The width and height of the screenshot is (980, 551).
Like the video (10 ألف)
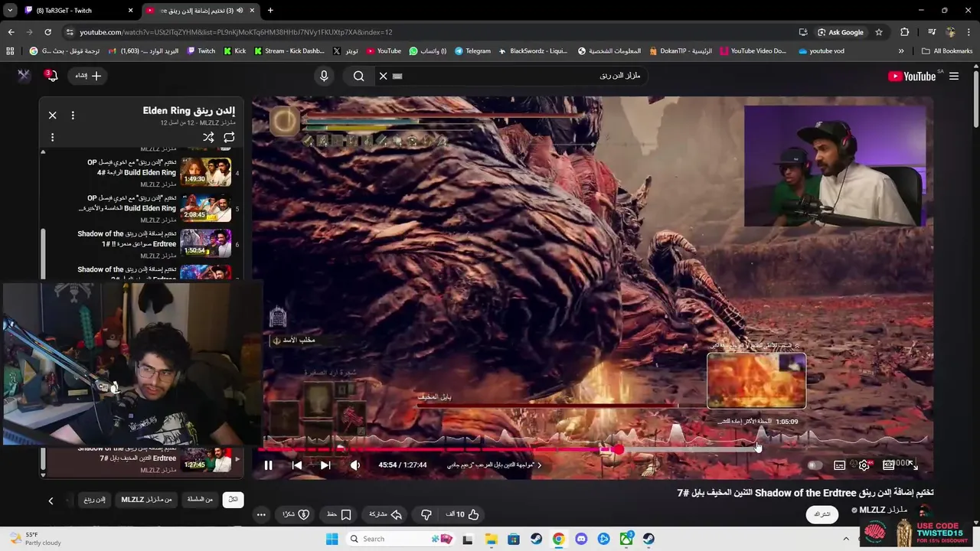coord(463,514)
